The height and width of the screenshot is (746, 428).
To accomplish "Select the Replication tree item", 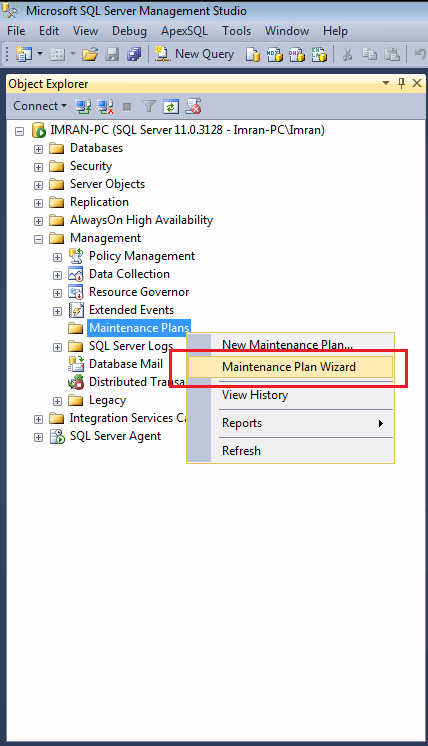I will click(99, 202).
